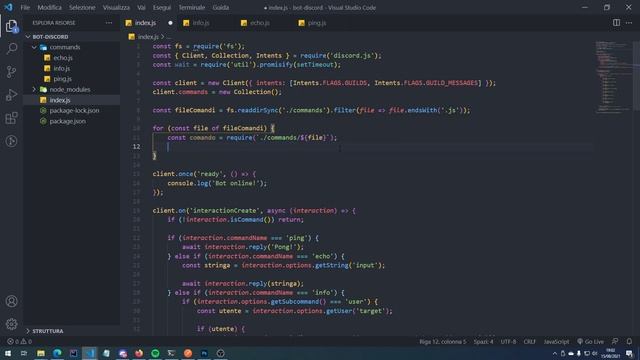The image size is (640, 360).
Task: Open the Guida menu
Action: tap(221, 7)
